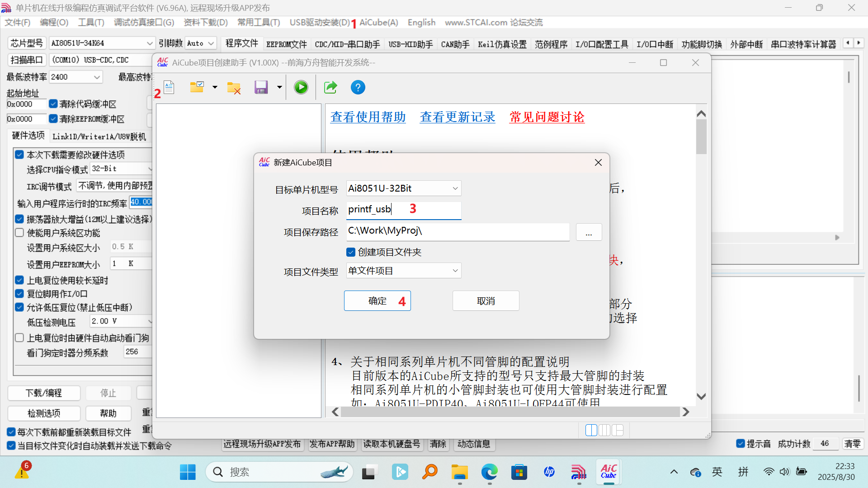
Task: Click 下载/编程 button
Action: point(44,393)
